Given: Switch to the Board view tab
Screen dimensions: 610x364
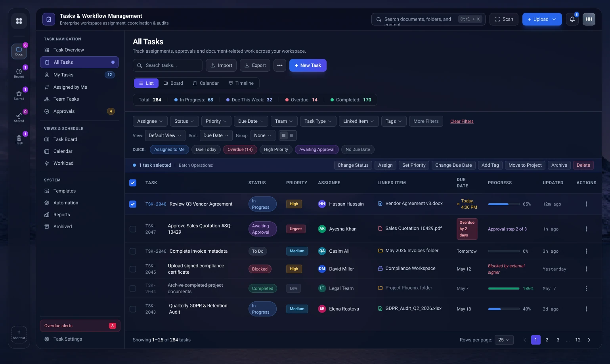Looking at the screenshot, I should point(173,83).
